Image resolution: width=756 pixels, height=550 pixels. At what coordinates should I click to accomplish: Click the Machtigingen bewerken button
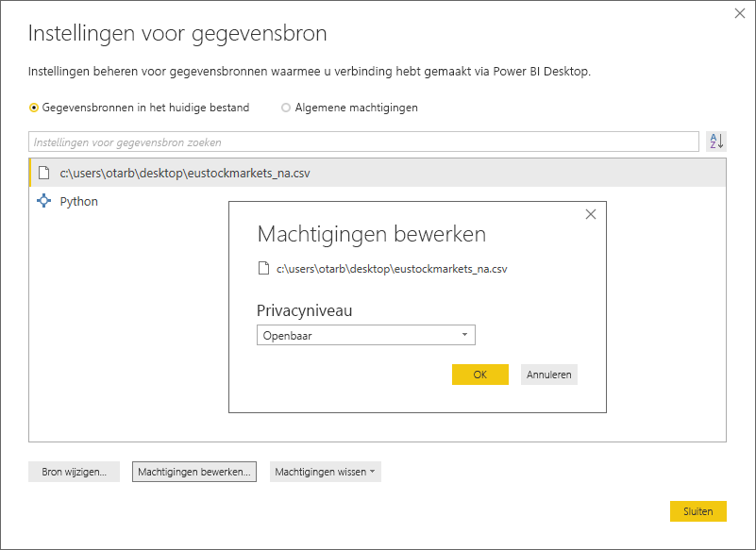point(193,471)
